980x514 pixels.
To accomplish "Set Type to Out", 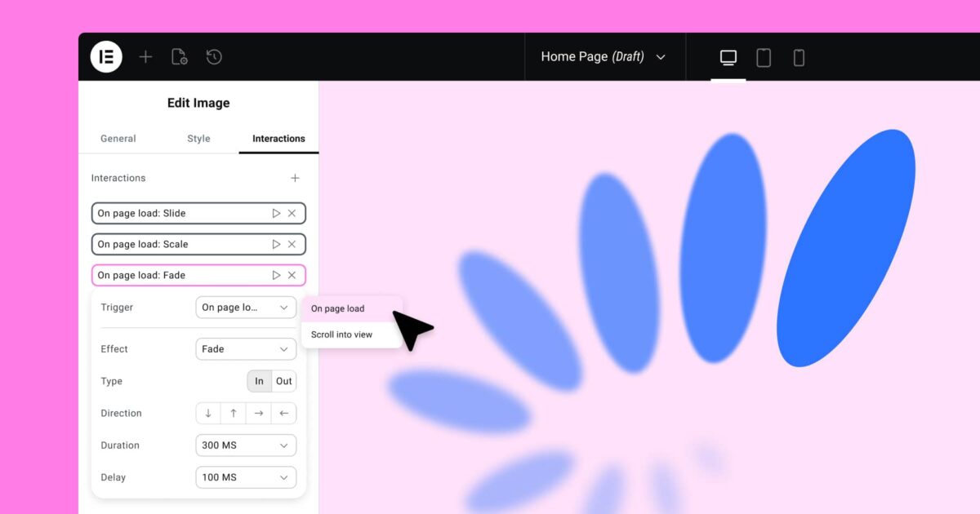I will click(x=284, y=381).
